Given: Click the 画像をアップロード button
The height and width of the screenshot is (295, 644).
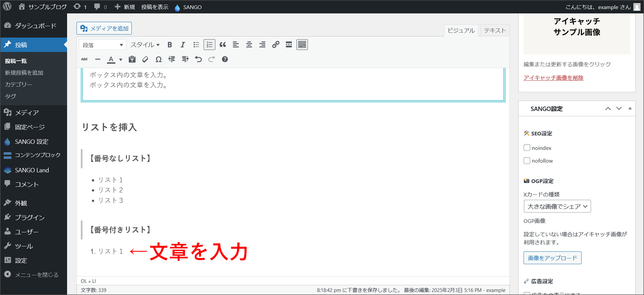Looking at the screenshot, I should pos(552,258).
